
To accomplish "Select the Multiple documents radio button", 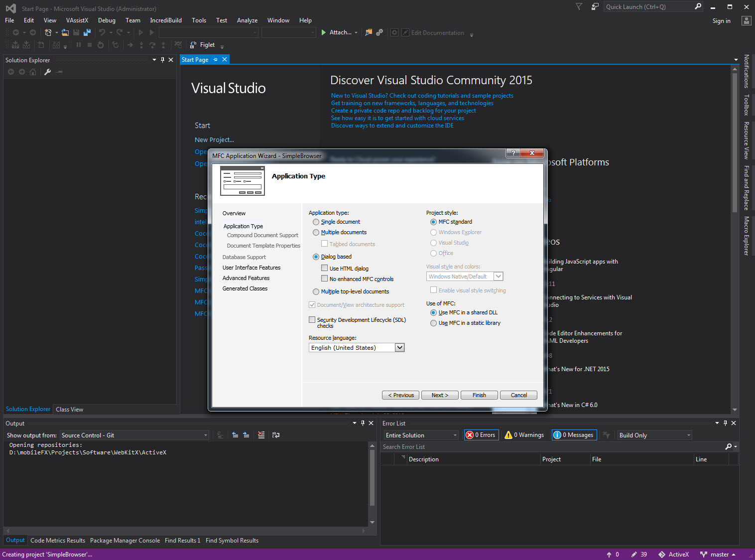I will [x=316, y=233].
